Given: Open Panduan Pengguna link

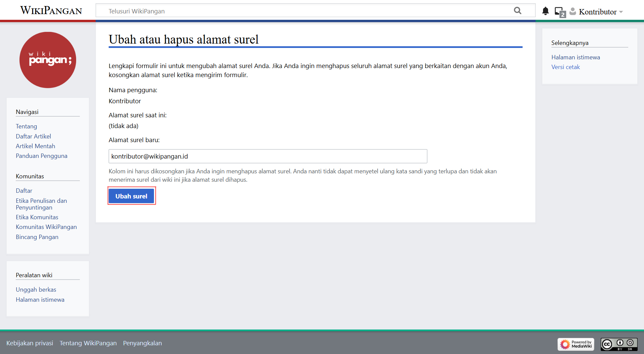Looking at the screenshot, I should click(x=41, y=156).
